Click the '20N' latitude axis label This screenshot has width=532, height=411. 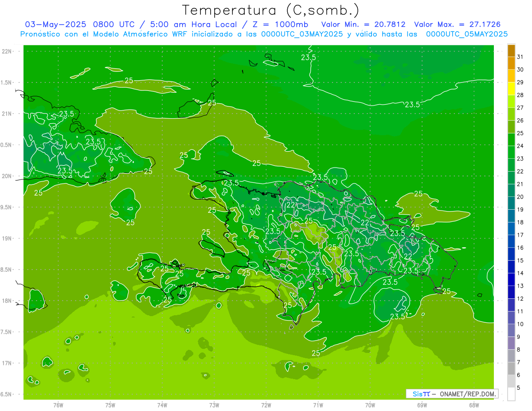[8, 176]
